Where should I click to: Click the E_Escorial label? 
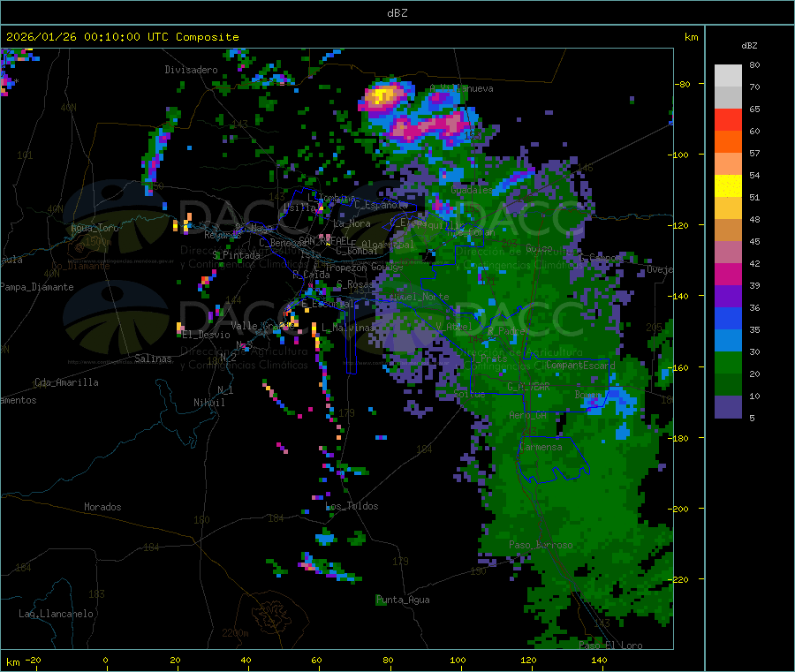tap(328, 304)
